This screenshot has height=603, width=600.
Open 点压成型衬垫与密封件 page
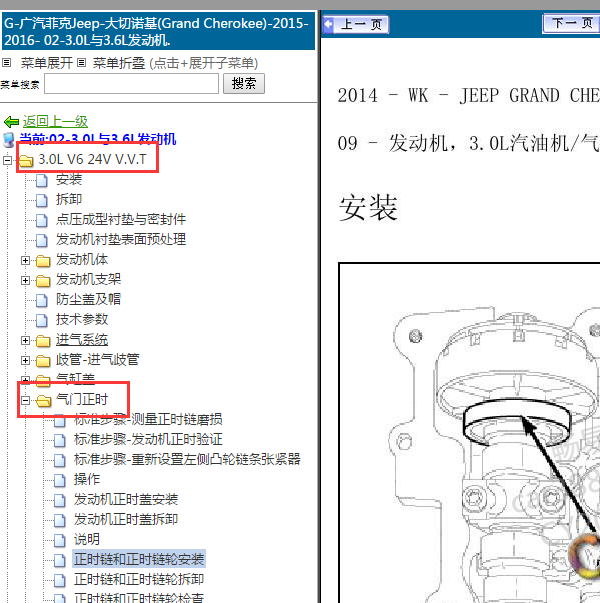(x=121, y=220)
